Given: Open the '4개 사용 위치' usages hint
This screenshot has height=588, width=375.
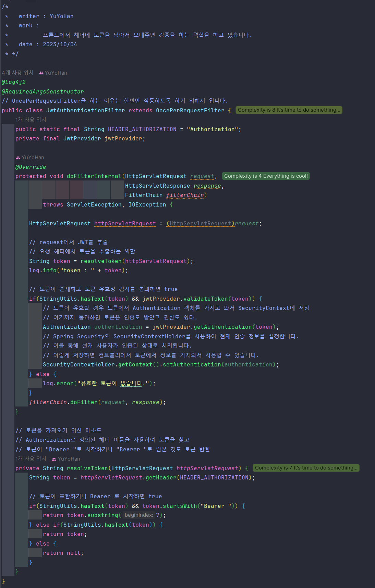Looking at the screenshot, I should coord(17,73).
